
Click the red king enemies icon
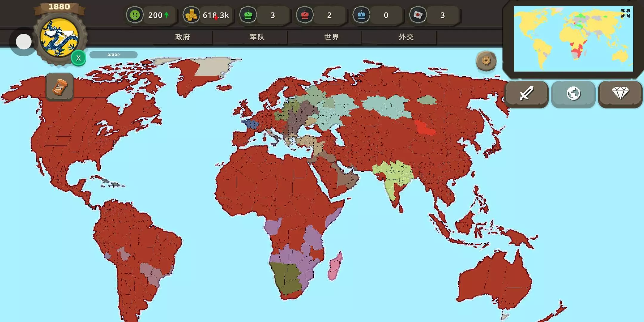pyautogui.click(x=305, y=15)
